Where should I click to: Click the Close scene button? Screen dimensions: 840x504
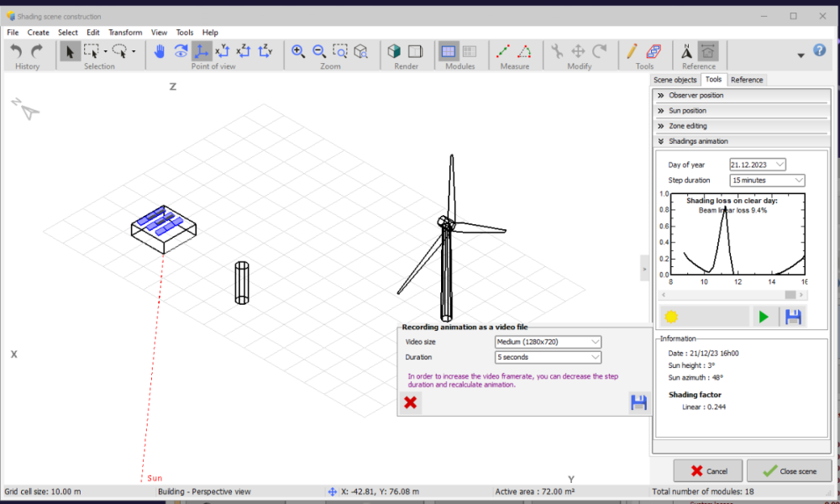789,471
